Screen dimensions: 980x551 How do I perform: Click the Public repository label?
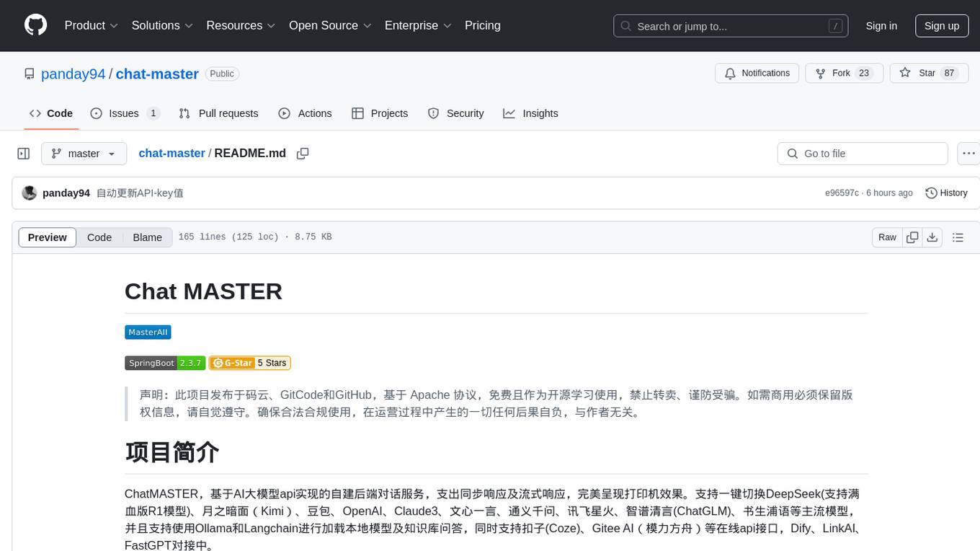click(222, 74)
